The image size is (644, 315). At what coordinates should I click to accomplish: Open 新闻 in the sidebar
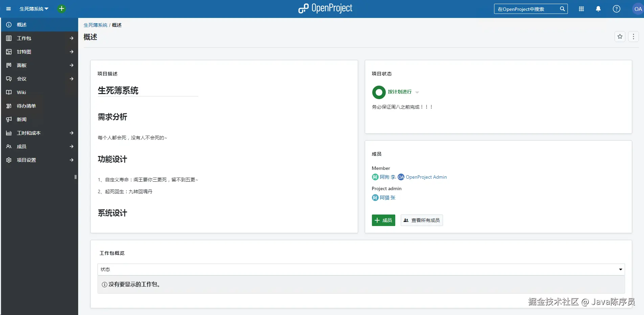39,119
